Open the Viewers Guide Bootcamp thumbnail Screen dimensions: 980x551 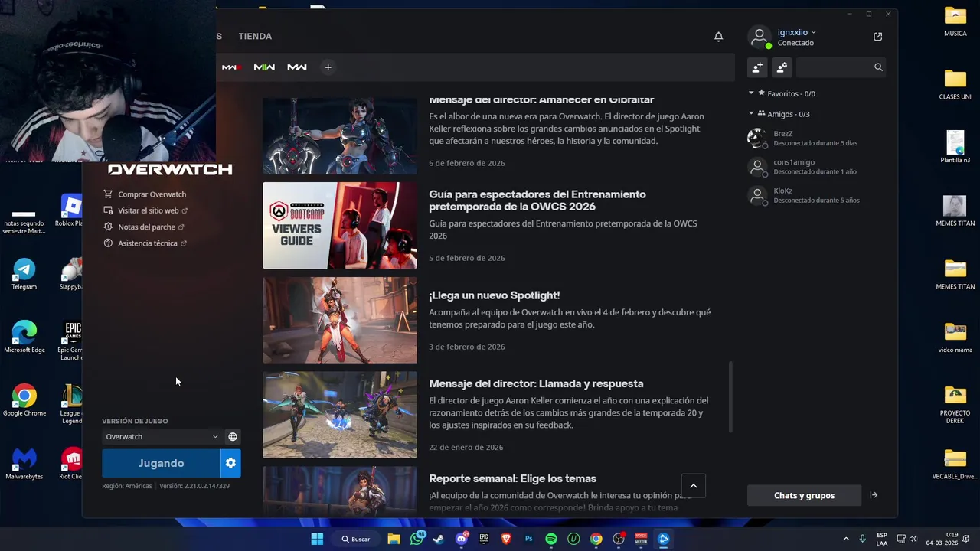[x=340, y=226]
